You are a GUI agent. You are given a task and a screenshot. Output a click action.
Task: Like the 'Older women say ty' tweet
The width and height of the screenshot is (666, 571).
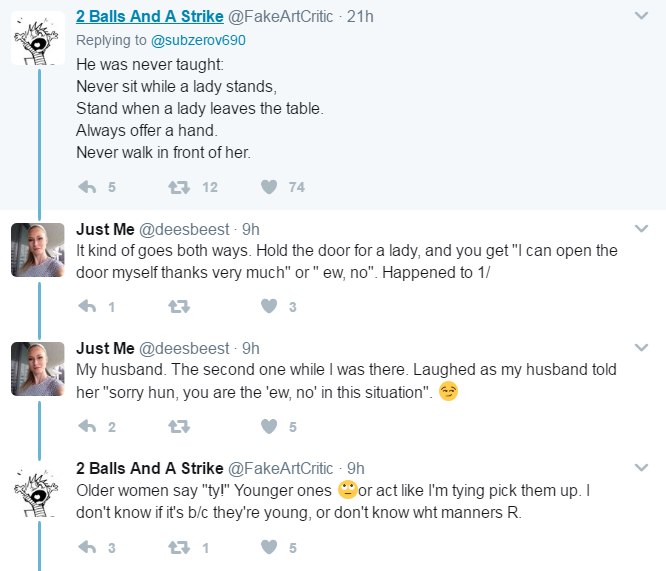[x=269, y=547]
